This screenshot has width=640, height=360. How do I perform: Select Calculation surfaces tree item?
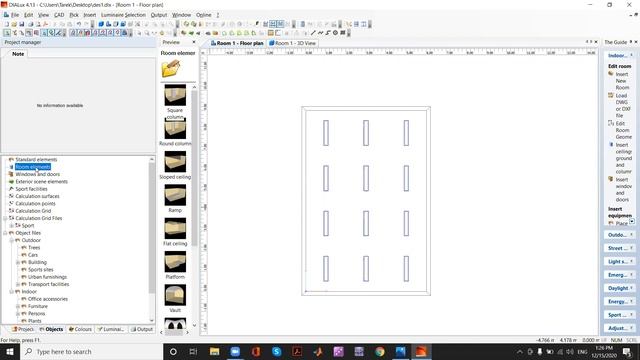(x=37, y=196)
